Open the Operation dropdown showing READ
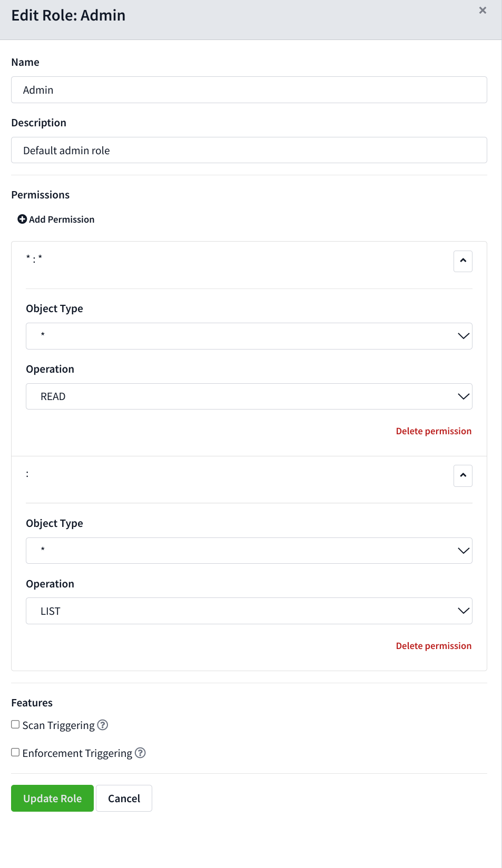Viewport: 502px width, 868px height. click(249, 396)
